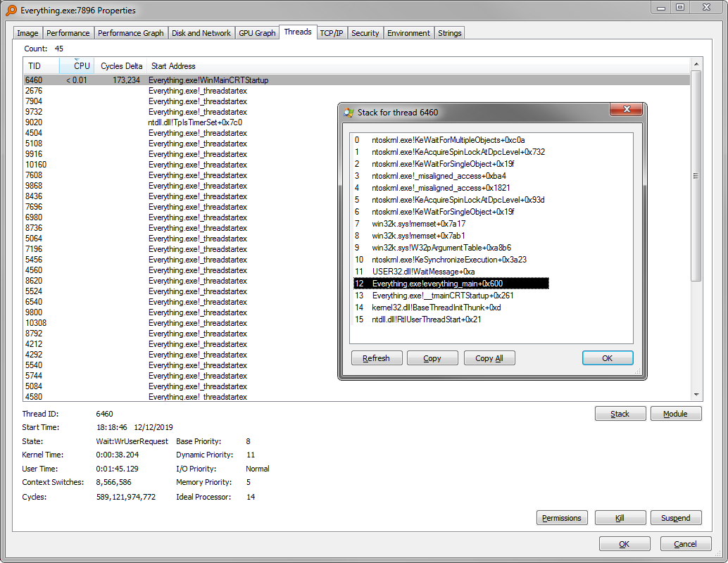Select thread 5744 in the list
The image size is (728, 563).
pos(356,376)
